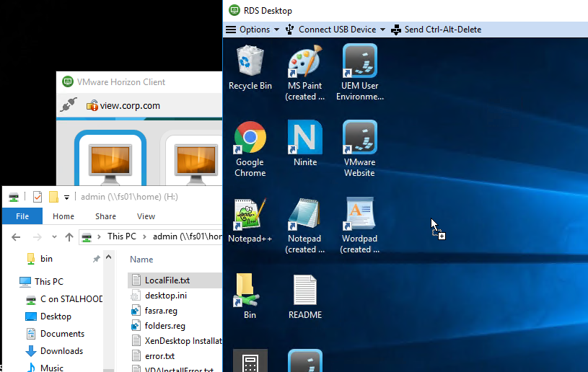Click the RDS Desktop window icon
The image size is (588, 372).
234,10
